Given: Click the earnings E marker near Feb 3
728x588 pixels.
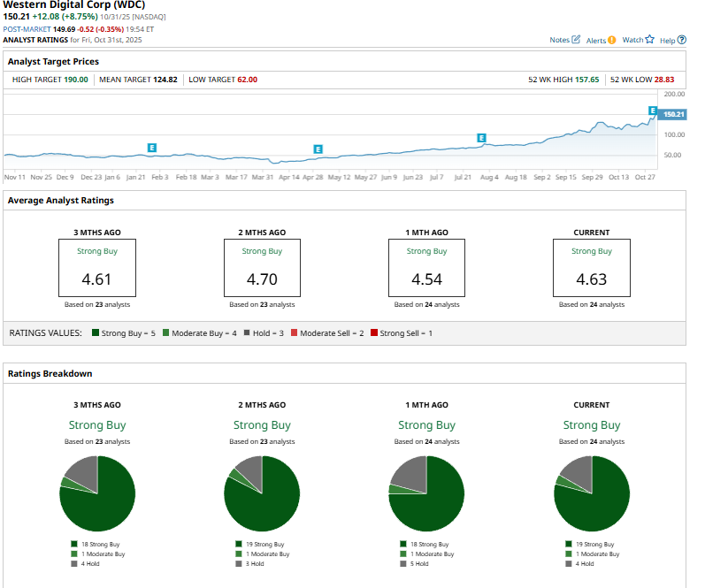Looking at the screenshot, I should 152,147.
